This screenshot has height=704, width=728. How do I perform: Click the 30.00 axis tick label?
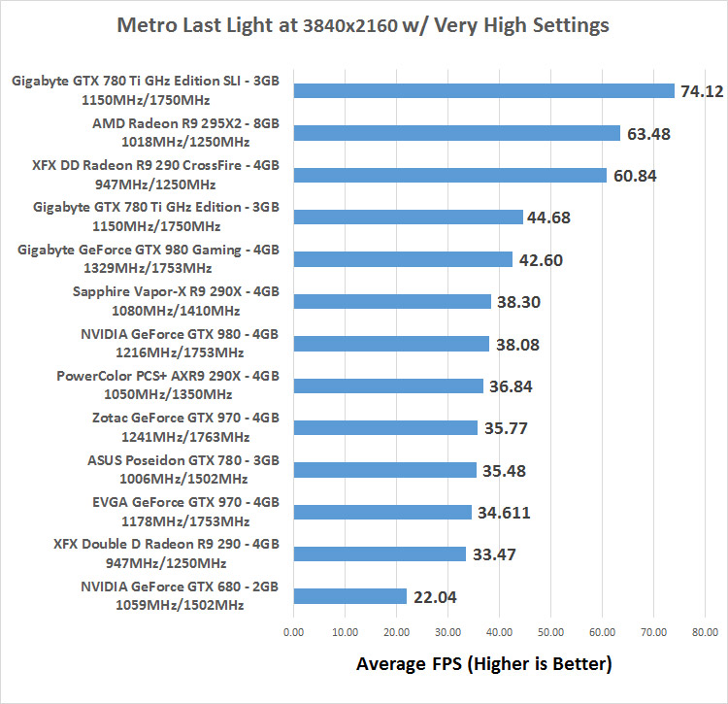coord(448,632)
